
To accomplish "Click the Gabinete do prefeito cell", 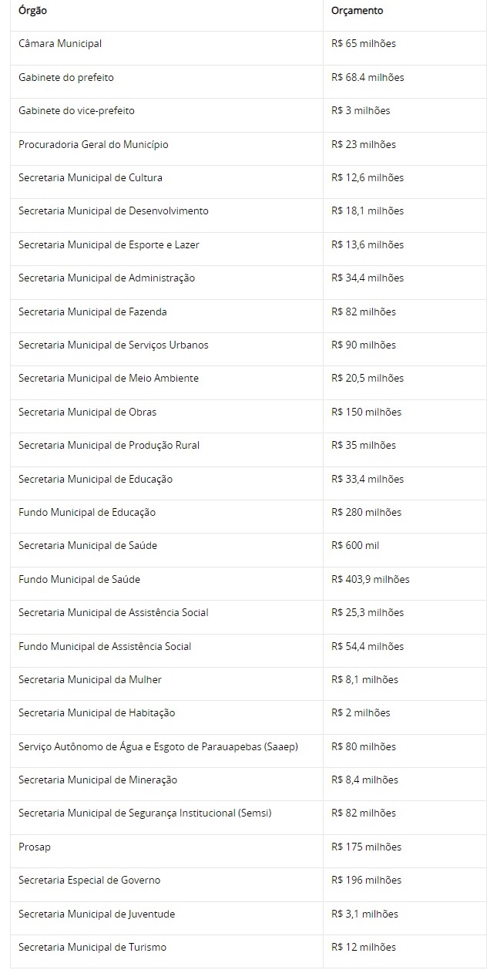I will pos(66,77).
